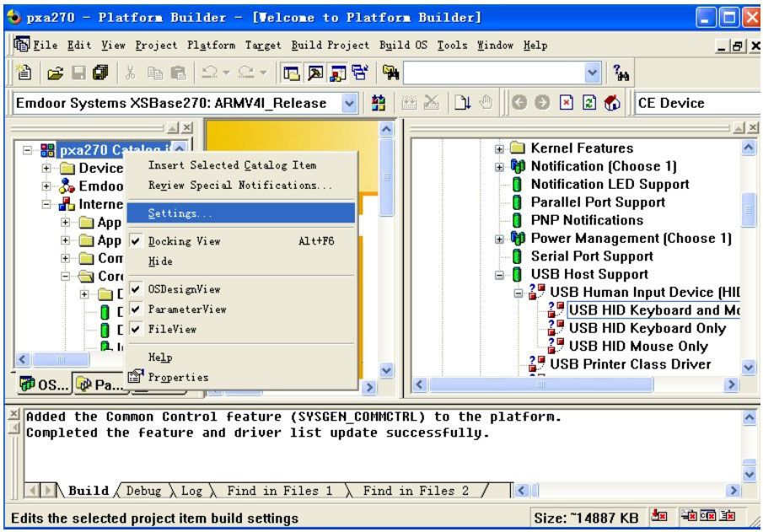Expand the Kernel Features folder
This screenshot has height=532, width=763.
[500, 148]
